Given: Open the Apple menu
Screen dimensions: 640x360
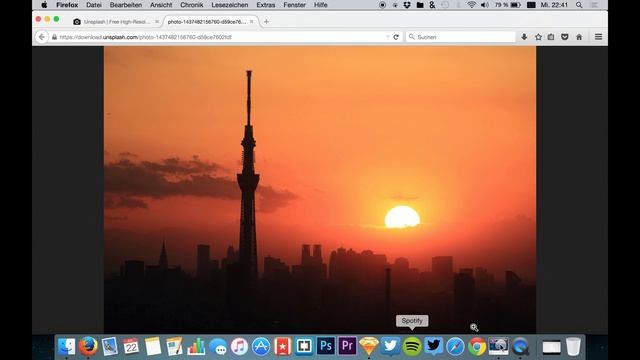Looking at the screenshot, I should pos(44,5).
